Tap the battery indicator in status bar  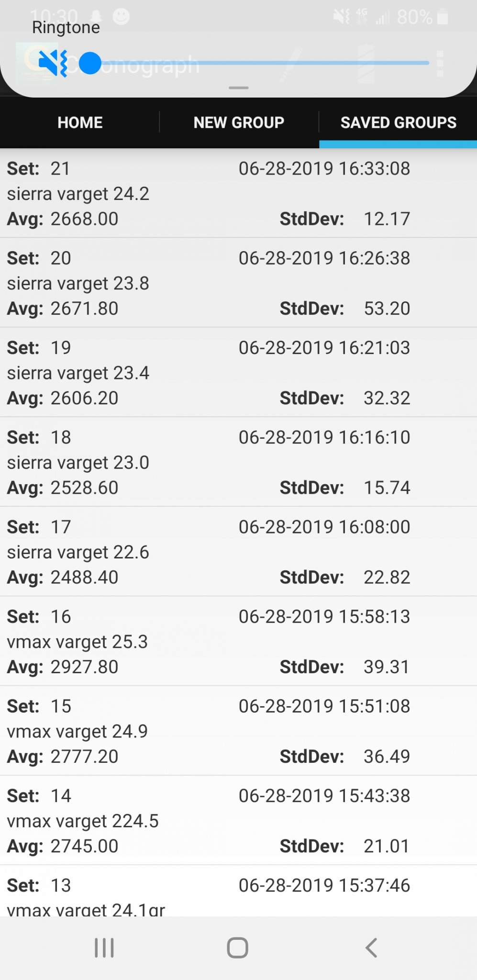point(443,18)
